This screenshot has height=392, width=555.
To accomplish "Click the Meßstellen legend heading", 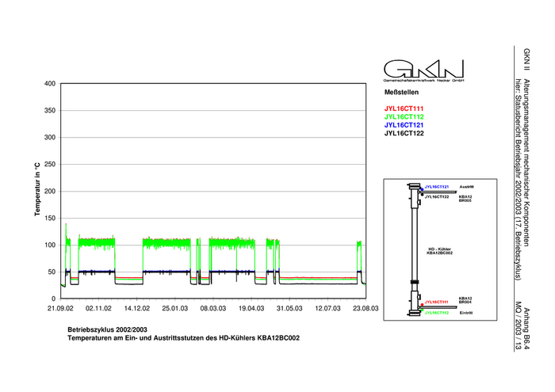I will coord(401,93).
